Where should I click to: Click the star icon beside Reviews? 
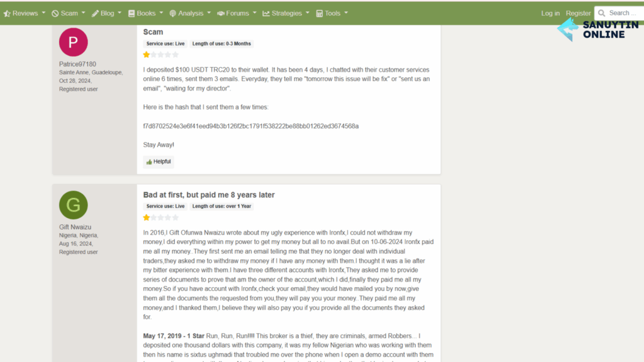pos(7,14)
